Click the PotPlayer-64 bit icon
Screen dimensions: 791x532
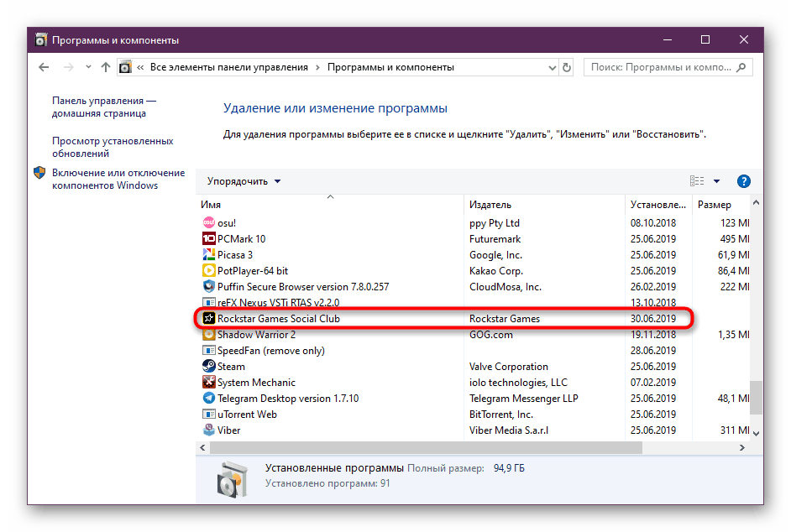point(209,270)
